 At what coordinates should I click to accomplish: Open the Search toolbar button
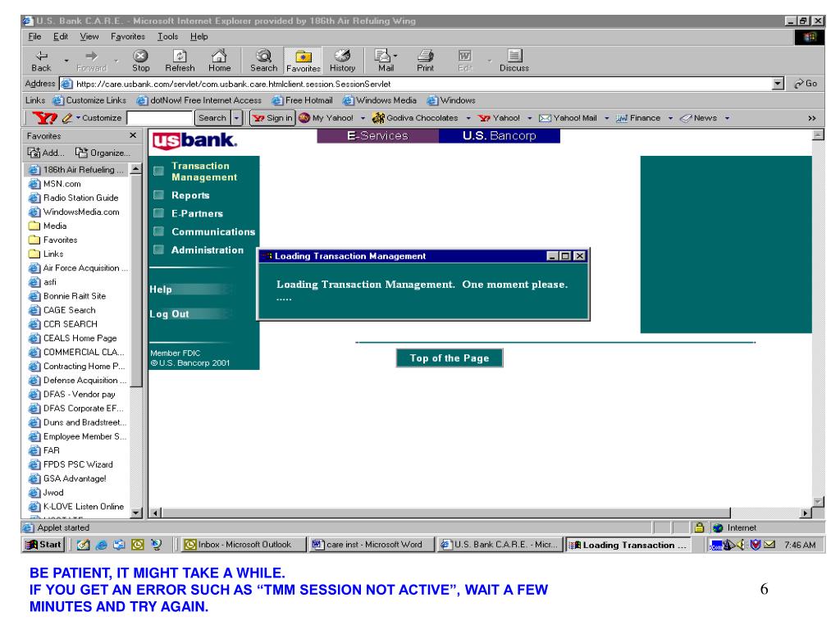coord(263,61)
